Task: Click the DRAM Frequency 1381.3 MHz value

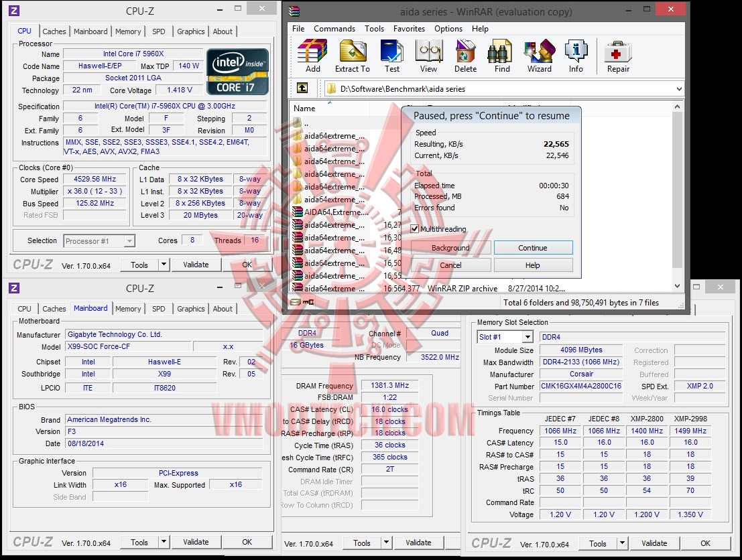Action: pyautogui.click(x=389, y=385)
